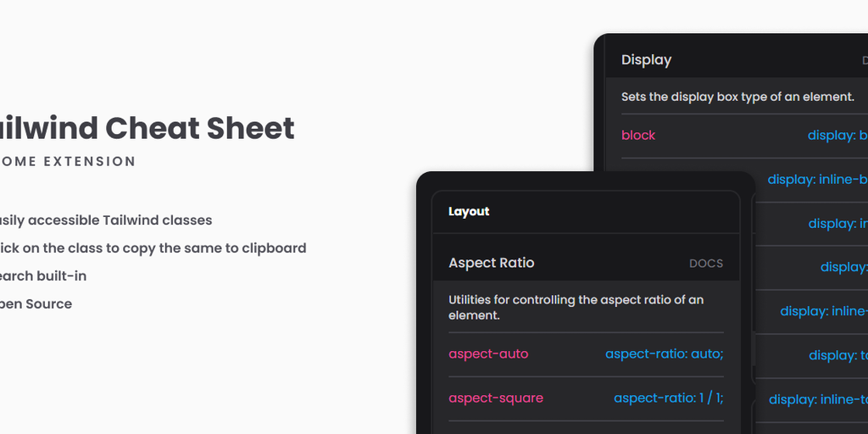Viewport: 868px width, 434px height.
Task: Copy the aspect-square class name
Action: (496, 398)
